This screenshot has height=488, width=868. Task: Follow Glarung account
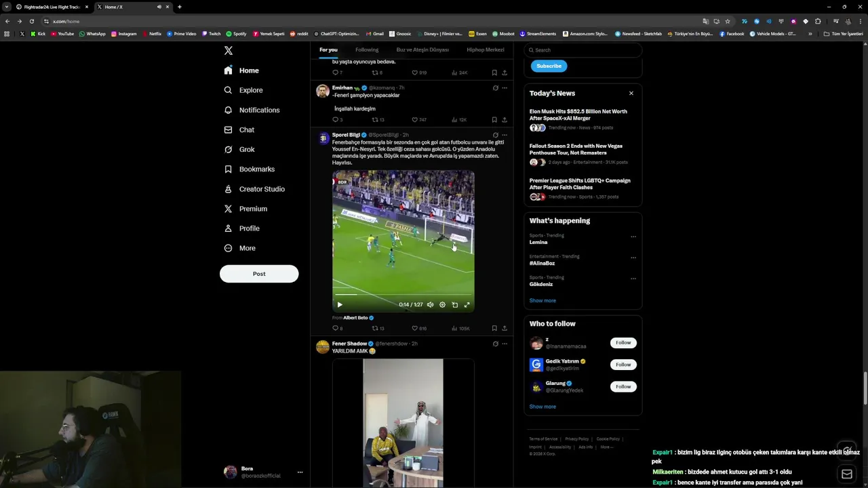(623, 386)
